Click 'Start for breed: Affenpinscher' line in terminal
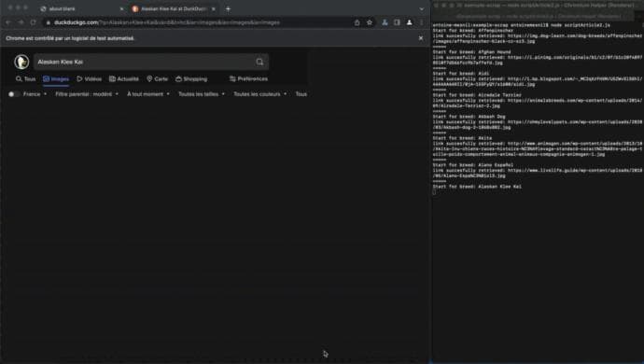Viewport: 644px width, 364px height. pyautogui.click(x=472, y=31)
